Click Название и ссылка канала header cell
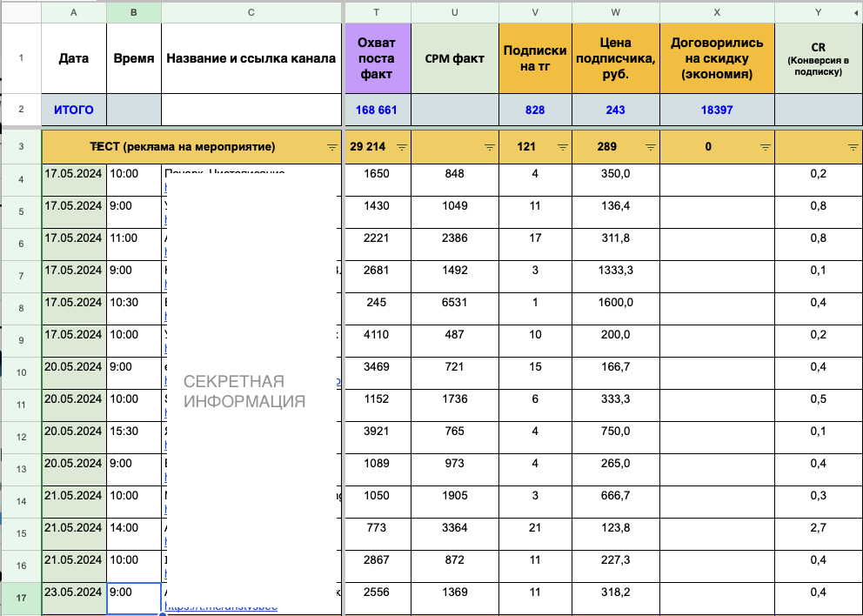 pyautogui.click(x=251, y=57)
